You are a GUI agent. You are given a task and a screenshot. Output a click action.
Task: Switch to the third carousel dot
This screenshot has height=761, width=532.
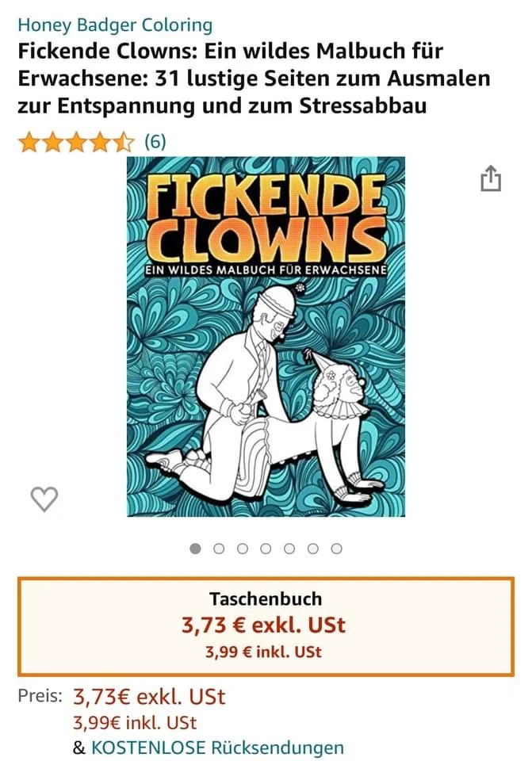[243, 549]
